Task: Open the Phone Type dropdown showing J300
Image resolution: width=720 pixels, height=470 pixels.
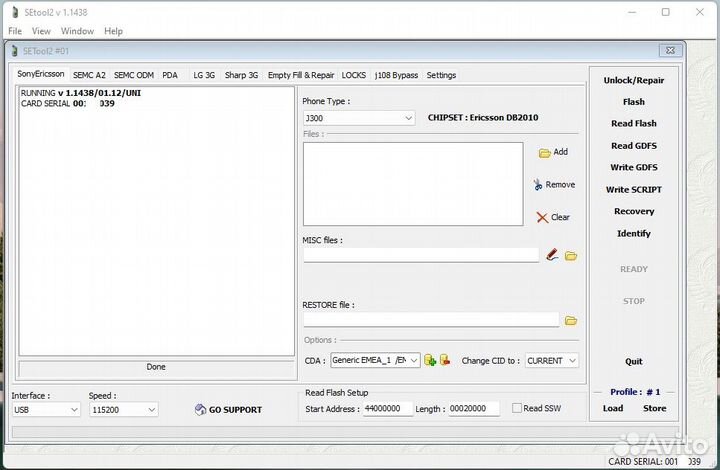Action: pos(359,118)
